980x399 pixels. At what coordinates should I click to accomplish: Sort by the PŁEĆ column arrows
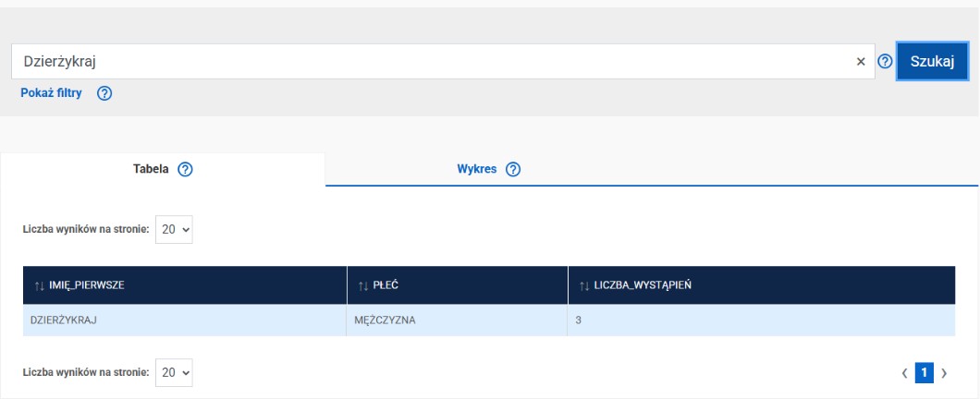point(363,285)
